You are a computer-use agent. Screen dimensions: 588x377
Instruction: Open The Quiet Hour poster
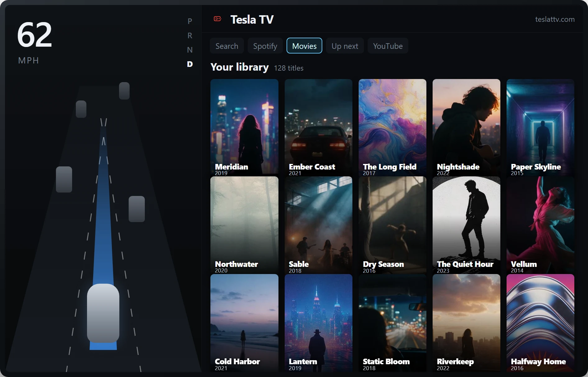click(466, 225)
